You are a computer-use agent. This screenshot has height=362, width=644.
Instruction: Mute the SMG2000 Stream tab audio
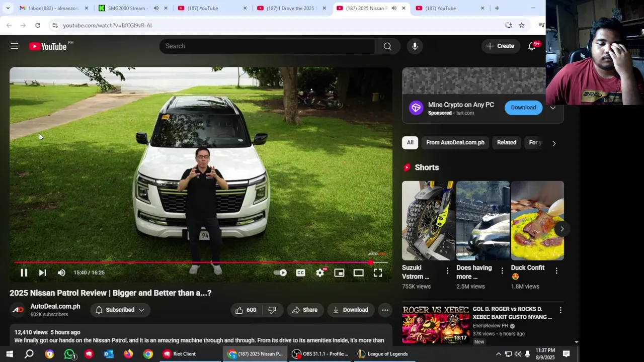pyautogui.click(x=156, y=8)
